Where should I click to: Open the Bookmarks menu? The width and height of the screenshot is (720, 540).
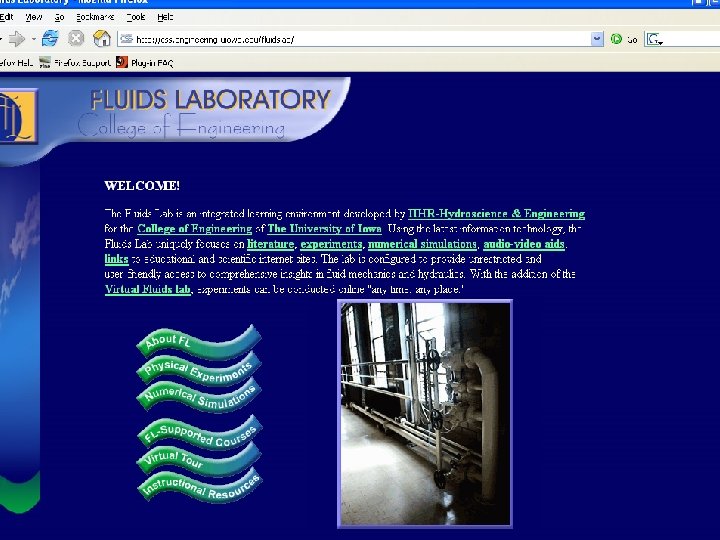coord(95,17)
